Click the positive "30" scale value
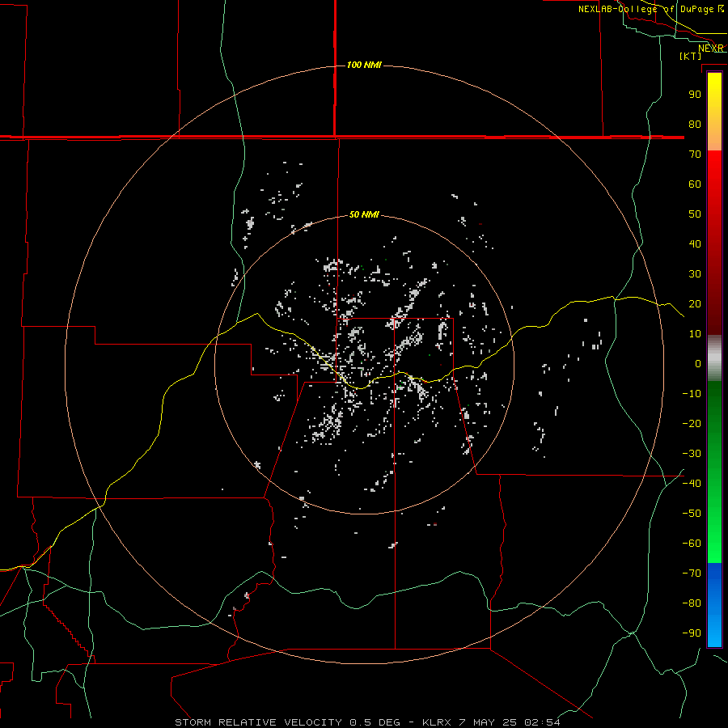Viewport: 728px width, 728px height. pos(695,274)
